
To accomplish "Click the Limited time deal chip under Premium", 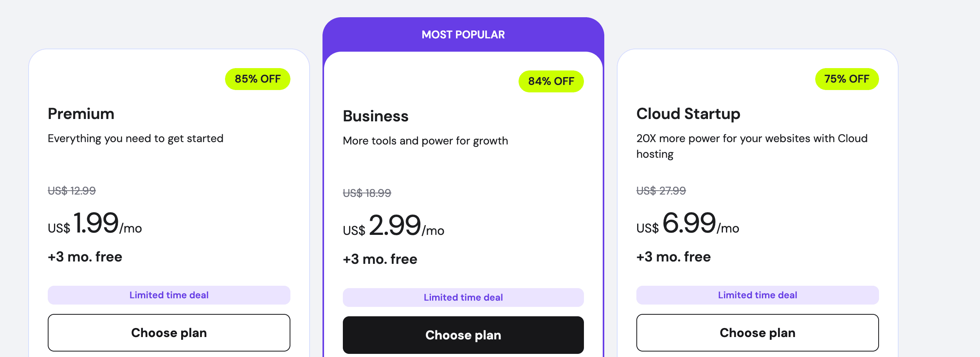I will (169, 295).
